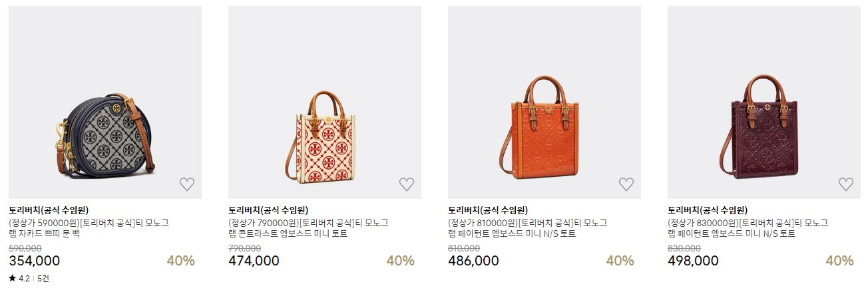Toggle wishlist heart on cream red mini tote

point(407,184)
